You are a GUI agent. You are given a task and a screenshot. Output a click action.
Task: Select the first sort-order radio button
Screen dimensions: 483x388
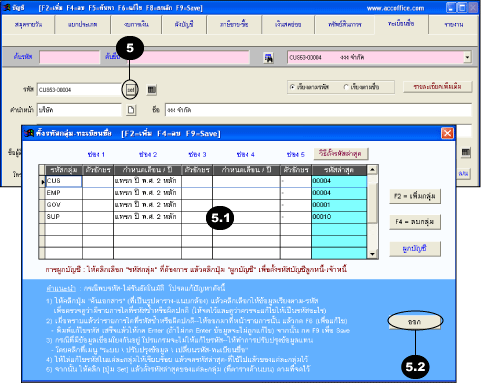click(x=292, y=87)
